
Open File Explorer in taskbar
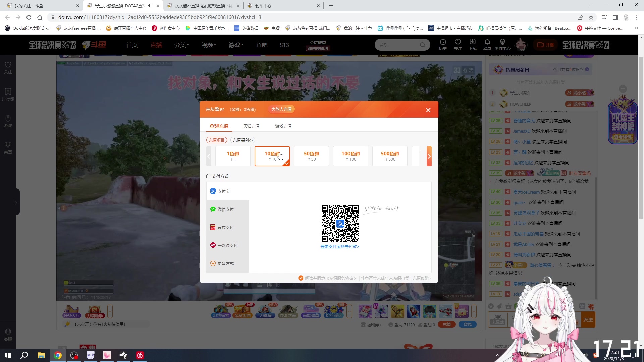click(x=41, y=355)
